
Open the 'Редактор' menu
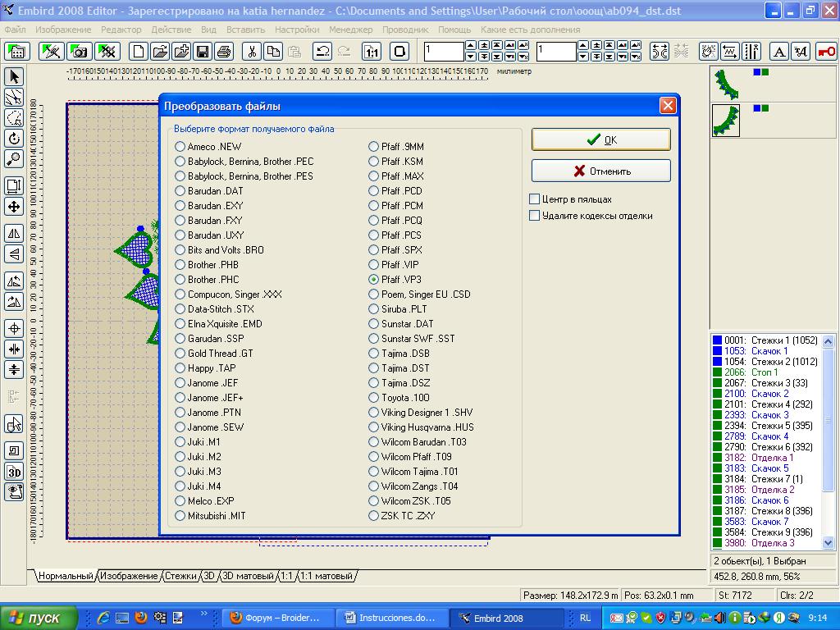point(121,30)
